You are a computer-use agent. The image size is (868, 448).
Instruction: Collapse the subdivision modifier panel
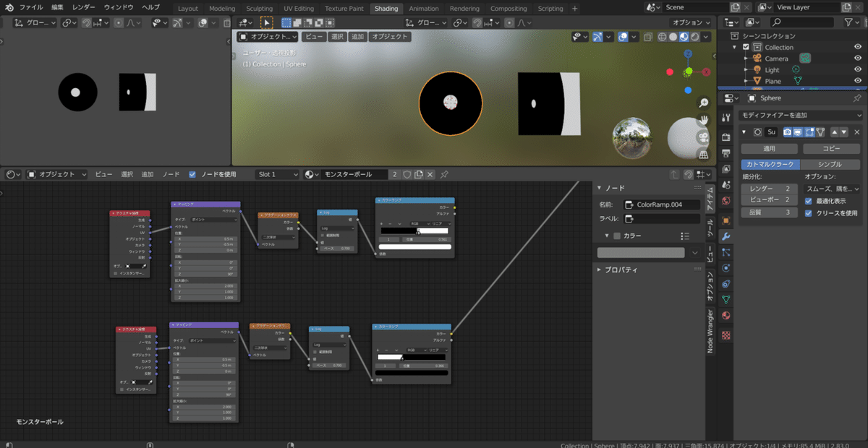tap(744, 132)
